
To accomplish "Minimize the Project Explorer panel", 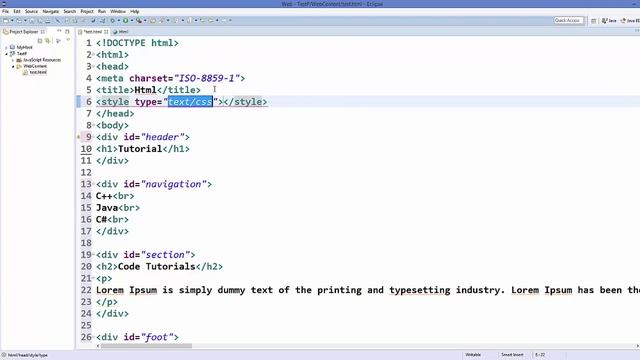I will (59, 31).
